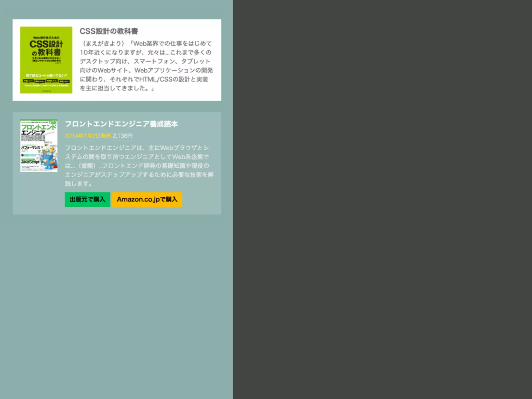Image resolution: width=532 pixels, height=399 pixels.
Task: Click the CSS設計の教科書 heading text
Action: coord(109,31)
